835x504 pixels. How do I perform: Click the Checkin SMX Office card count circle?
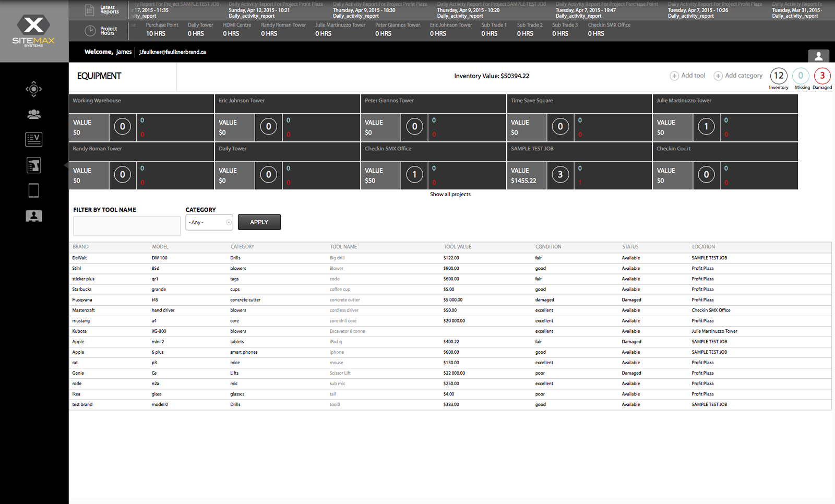414,174
